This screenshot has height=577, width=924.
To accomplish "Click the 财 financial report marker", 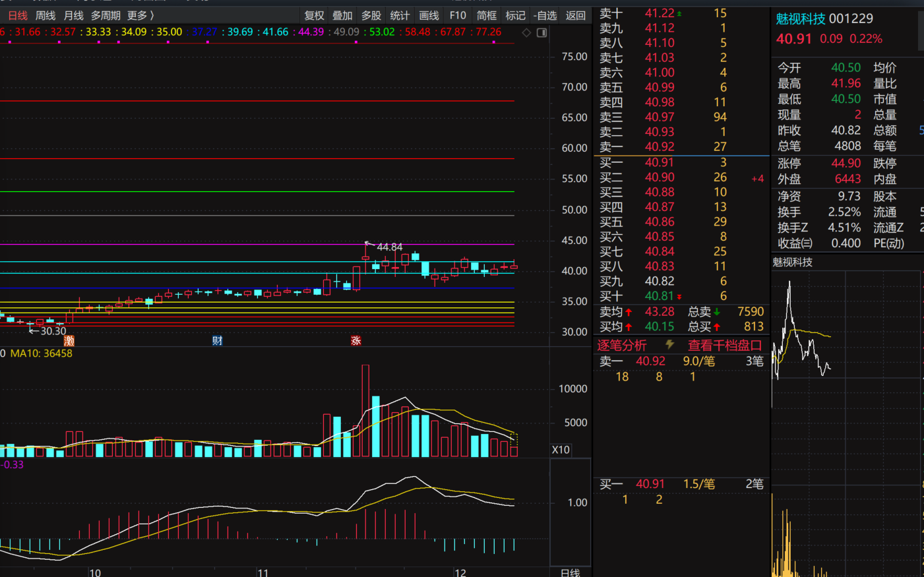I will pyautogui.click(x=217, y=340).
